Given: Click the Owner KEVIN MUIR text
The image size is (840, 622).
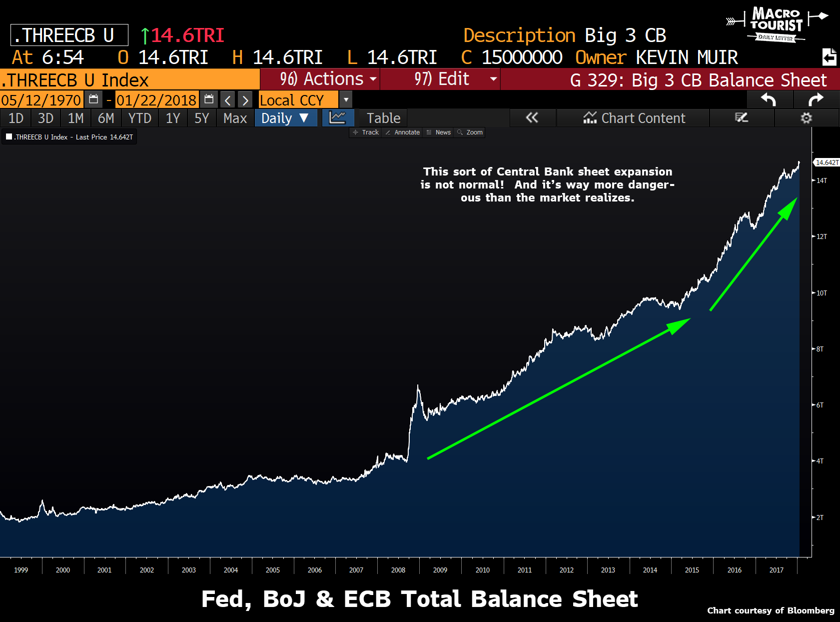Looking at the screenshot, I should pos(657,57).
